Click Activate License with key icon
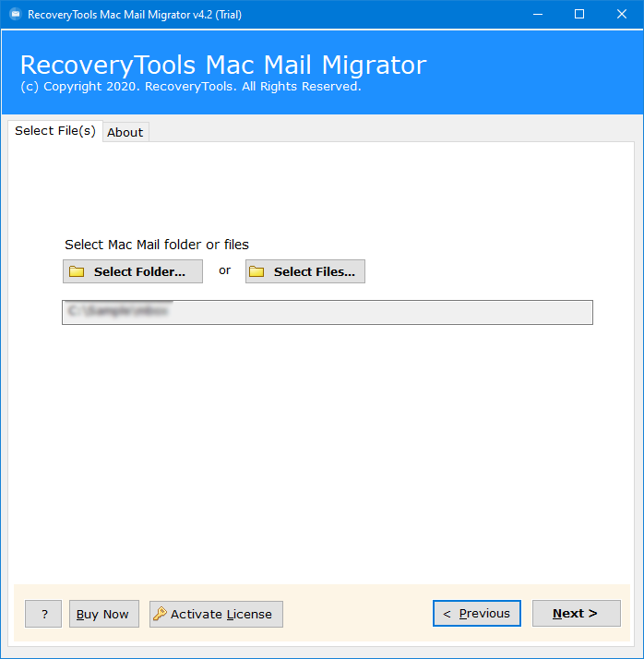 [x=216, y=614]
